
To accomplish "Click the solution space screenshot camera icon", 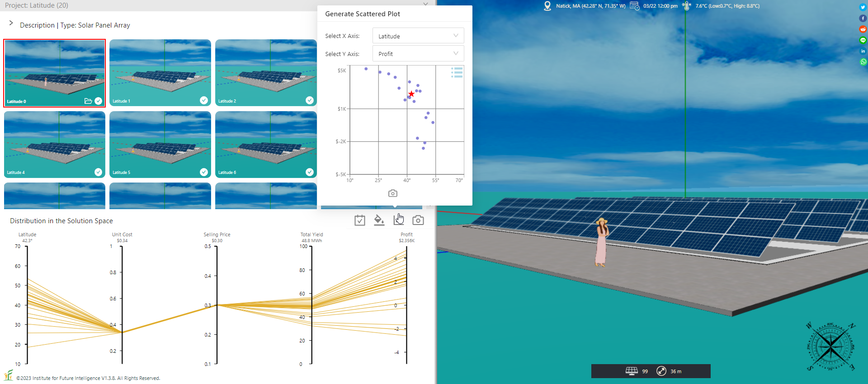I will pos(418,220).
